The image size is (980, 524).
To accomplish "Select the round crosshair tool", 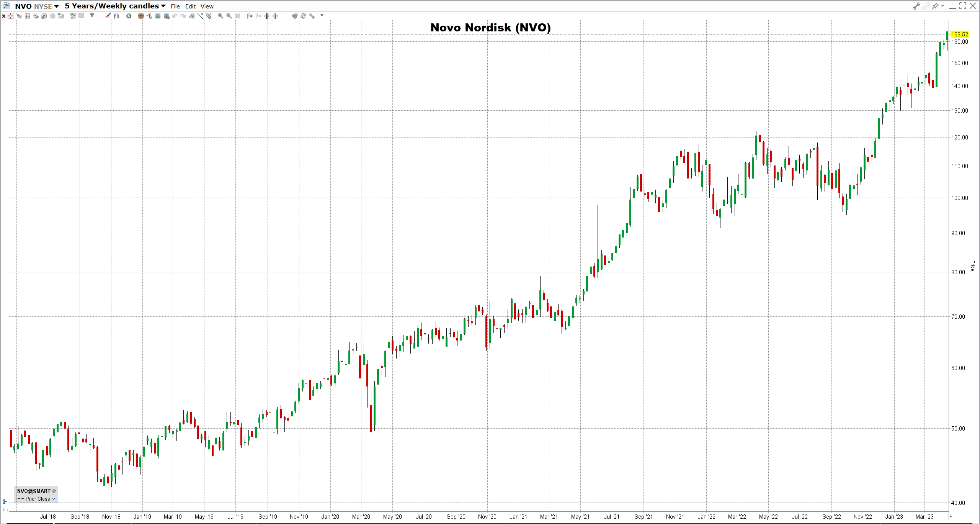I will (x=141, y=16).
